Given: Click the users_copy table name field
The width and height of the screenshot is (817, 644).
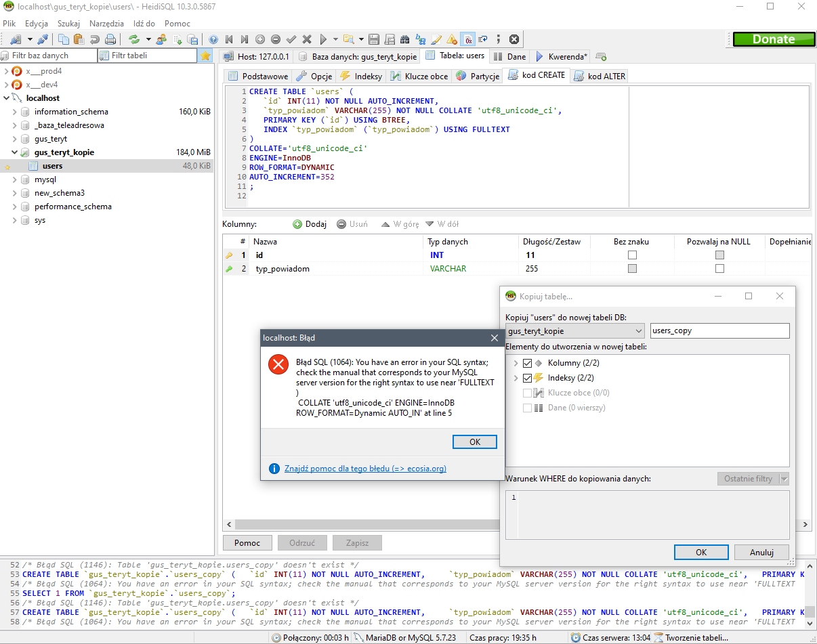Looking at the screenshot, I should tap(719, 331).
